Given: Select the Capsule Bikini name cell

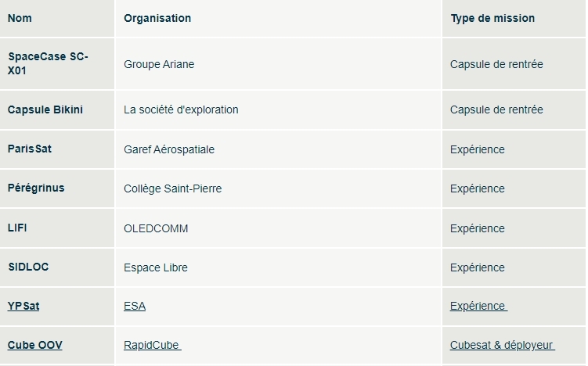Looking at the screenshot, I should [x=45, y=109].
